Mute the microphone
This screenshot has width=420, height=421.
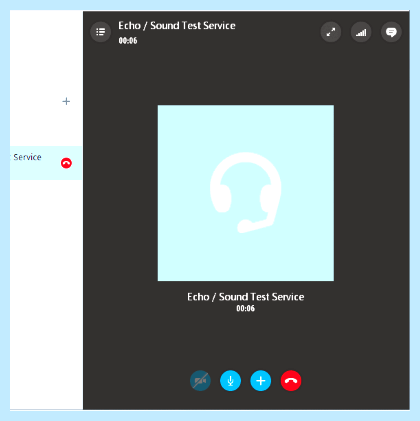click(x=230, y=380)
